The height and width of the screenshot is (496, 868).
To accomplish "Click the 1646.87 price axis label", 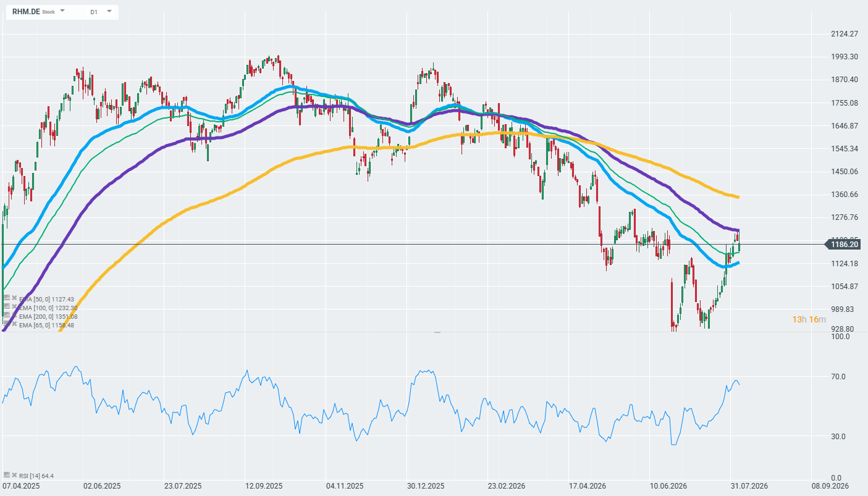I will point(845,126).
